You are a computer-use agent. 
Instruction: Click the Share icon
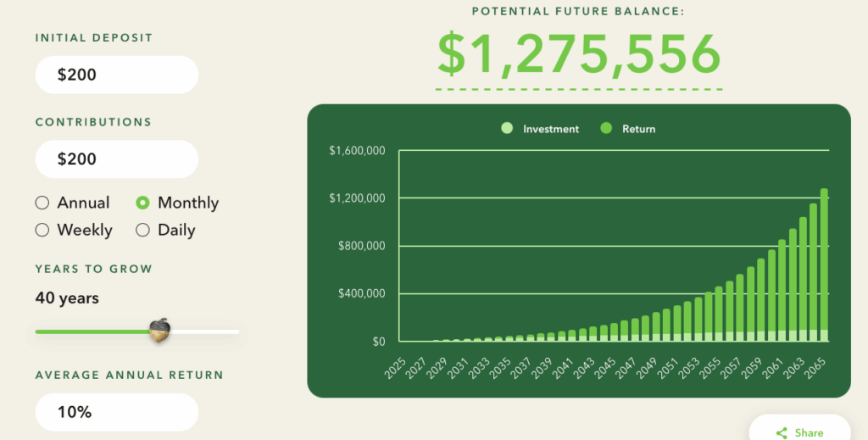782,432
